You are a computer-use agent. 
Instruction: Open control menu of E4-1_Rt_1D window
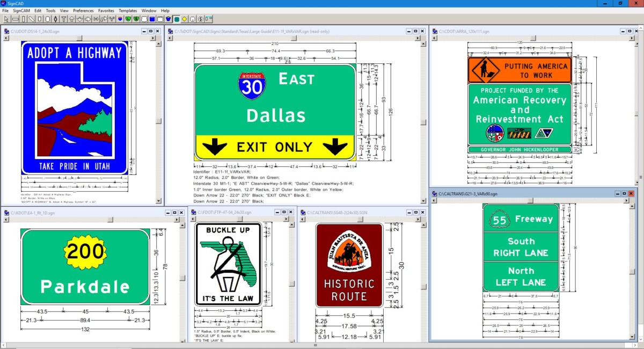pos(6,213)
